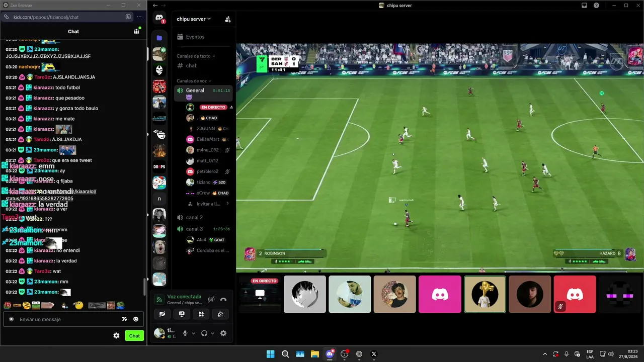644x362 pixels.
Task: Collapse the Canales de texto category
Action: coord(196,56)
